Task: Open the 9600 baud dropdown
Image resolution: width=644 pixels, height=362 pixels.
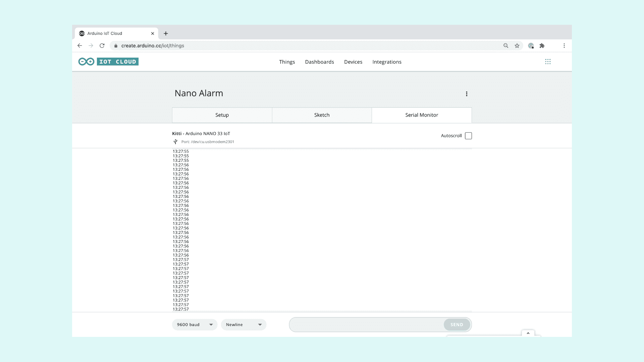Action: tap(195, 324)
